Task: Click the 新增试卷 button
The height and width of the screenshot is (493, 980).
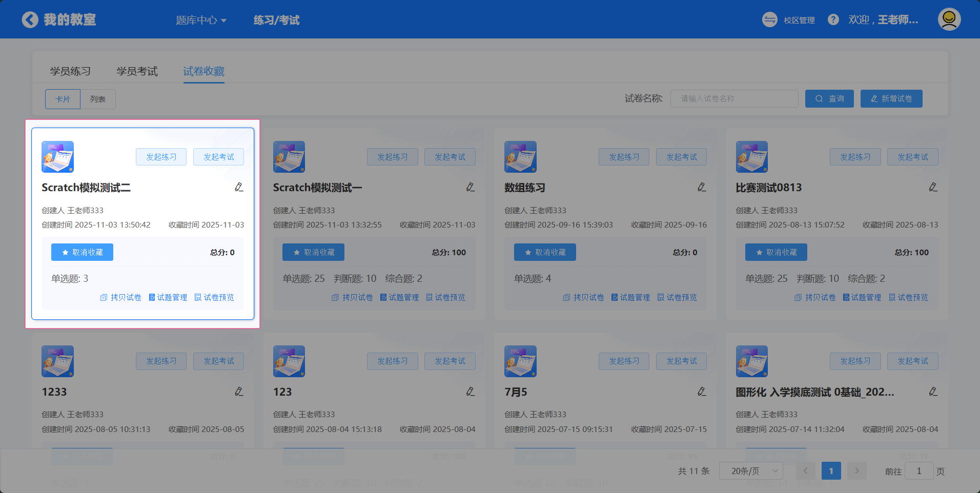Action: pos(891,98)
